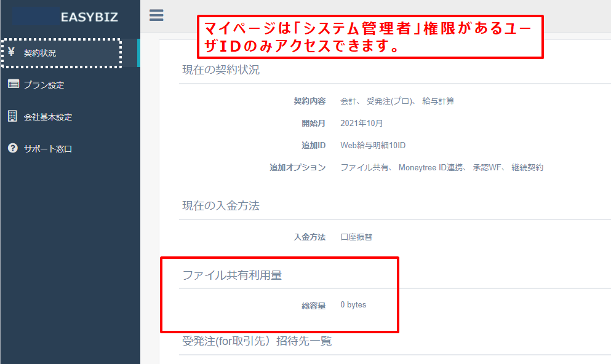Viewport: 611px width, 364px height.
Task: Go to プラン設定 in the sidebar
Action: 44,85
